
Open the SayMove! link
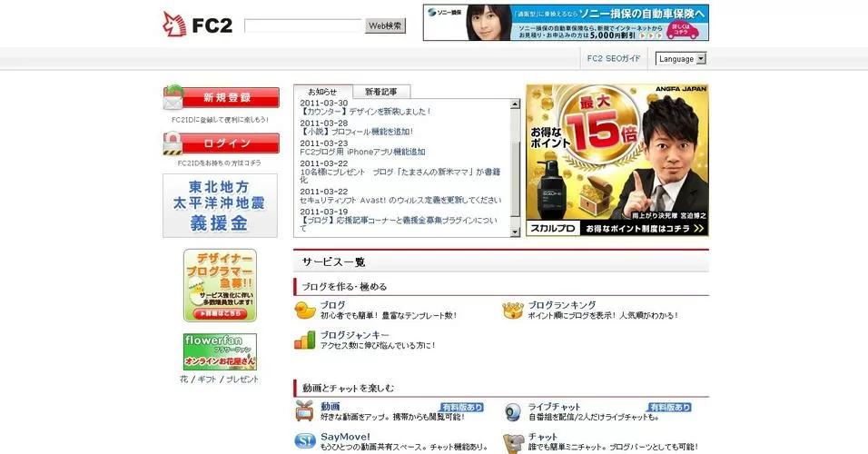[345, 436]
